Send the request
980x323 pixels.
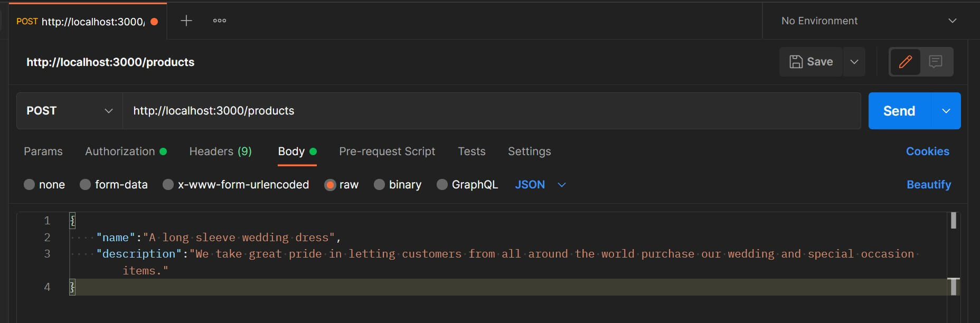coord(899,111)
